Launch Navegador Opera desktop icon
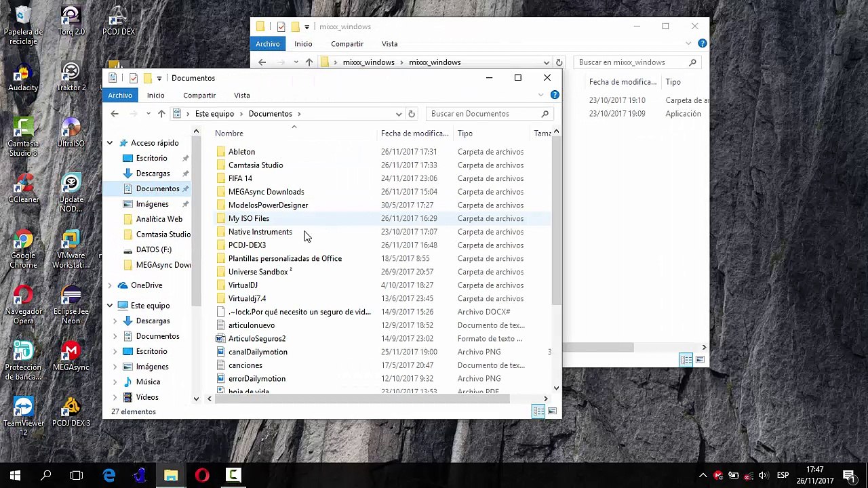868x488 pixels. [23, 304]
